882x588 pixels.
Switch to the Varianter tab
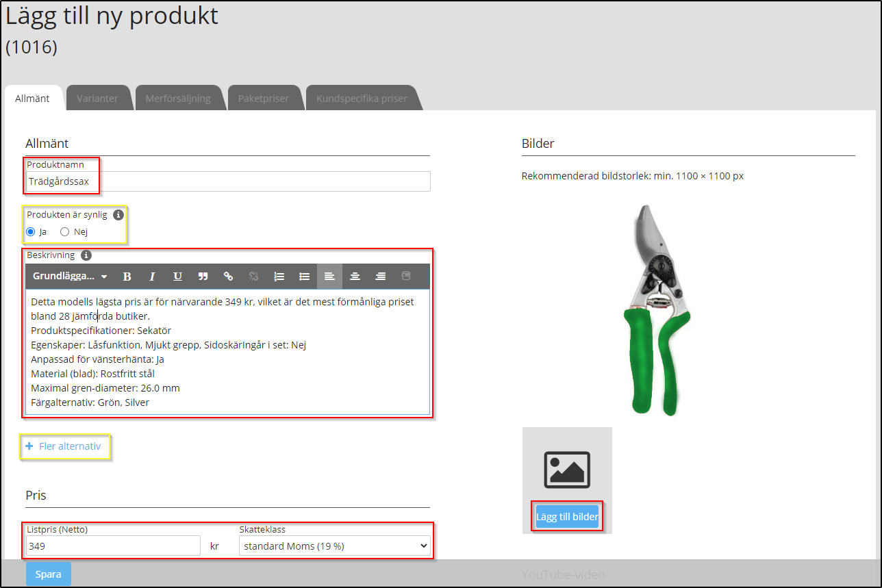click(x=97, y=99)
